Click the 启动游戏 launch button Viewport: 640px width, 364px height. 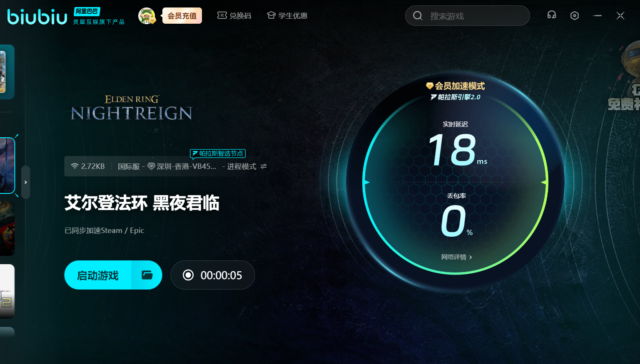coord(98,275)
